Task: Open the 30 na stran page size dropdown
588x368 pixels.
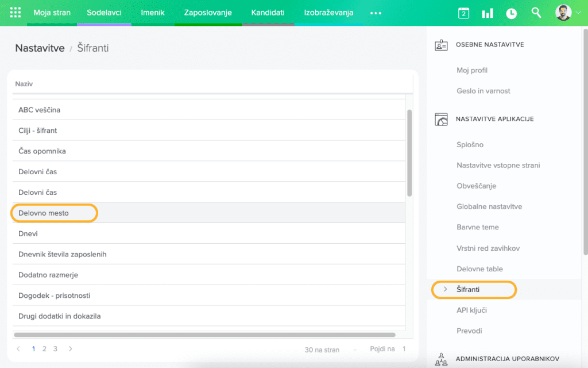Action: pyautogui.click(x=331, y=350)
